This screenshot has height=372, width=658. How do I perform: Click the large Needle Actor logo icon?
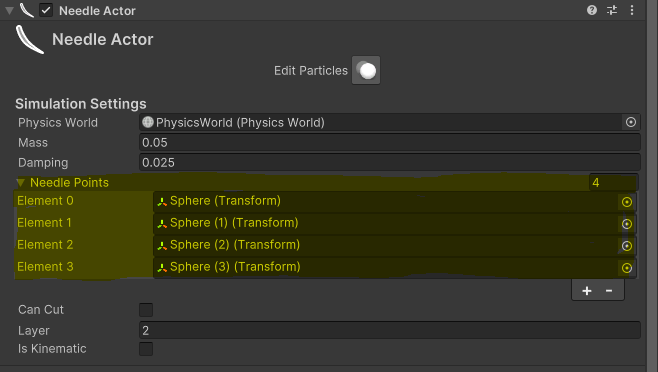[x=29, y=39]
